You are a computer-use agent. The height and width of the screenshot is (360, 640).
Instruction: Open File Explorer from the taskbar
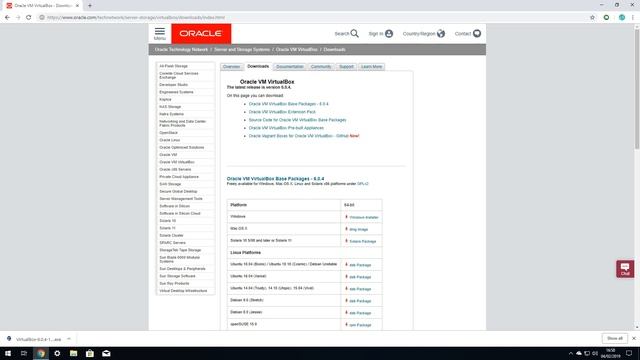(73, 353)
